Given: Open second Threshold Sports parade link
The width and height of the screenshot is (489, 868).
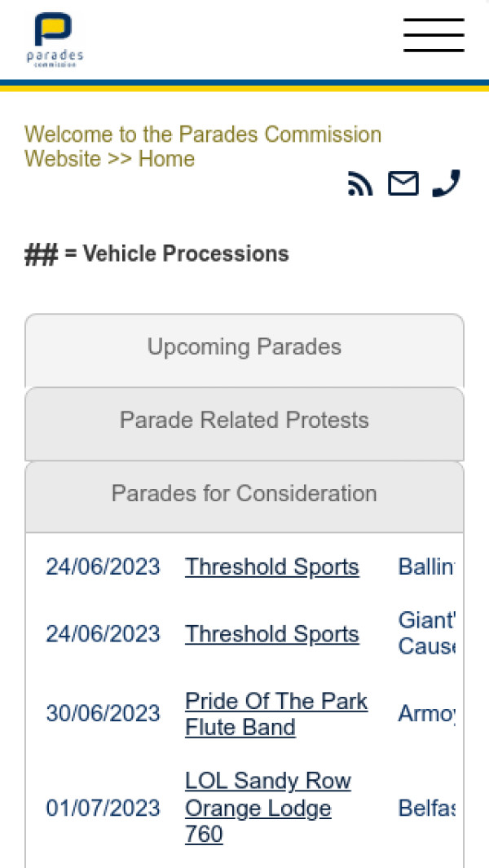Looking at the screenshot, I should click(271, 634).
